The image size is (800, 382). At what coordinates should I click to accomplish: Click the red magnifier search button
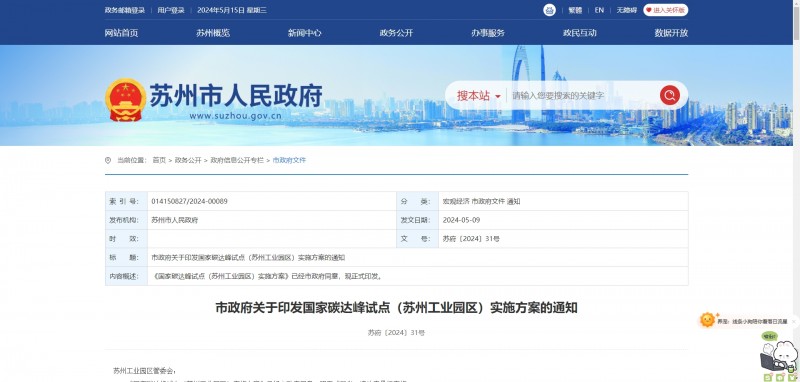[x=669, y=95]
